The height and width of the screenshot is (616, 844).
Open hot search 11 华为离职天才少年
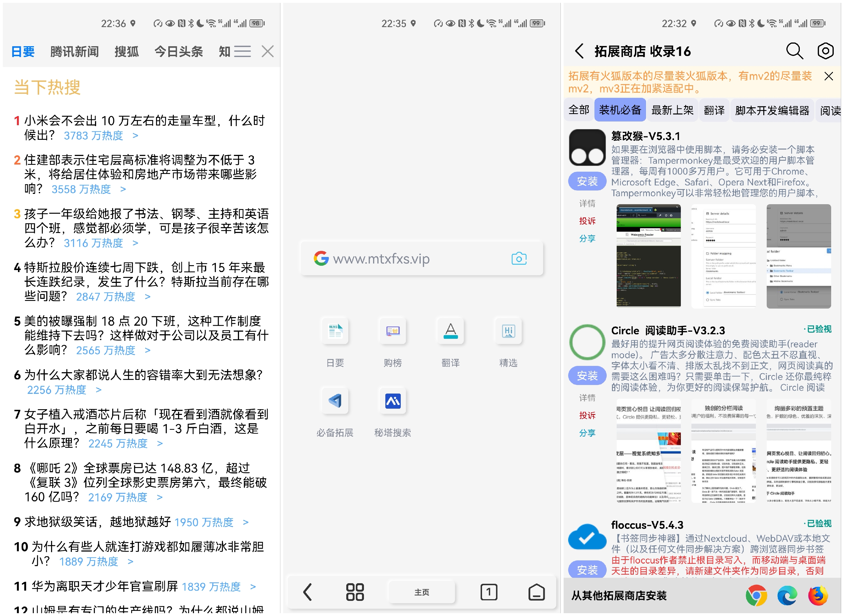pos(135,586)
